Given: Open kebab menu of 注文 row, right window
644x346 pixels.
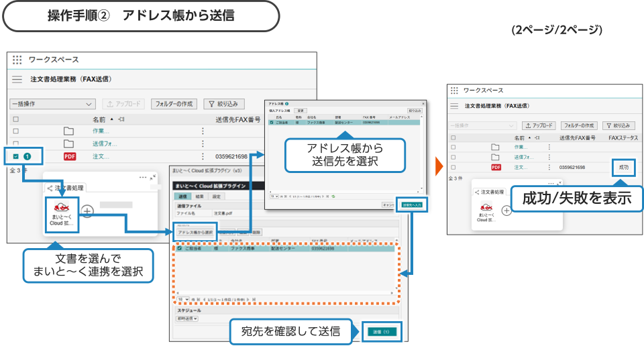Looking at the screenshot, I should [x=549, y=168].
